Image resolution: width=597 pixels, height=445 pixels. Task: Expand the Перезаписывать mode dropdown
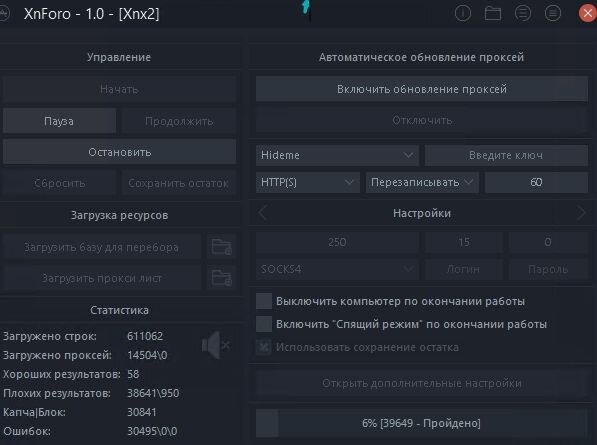click(422, 182)
